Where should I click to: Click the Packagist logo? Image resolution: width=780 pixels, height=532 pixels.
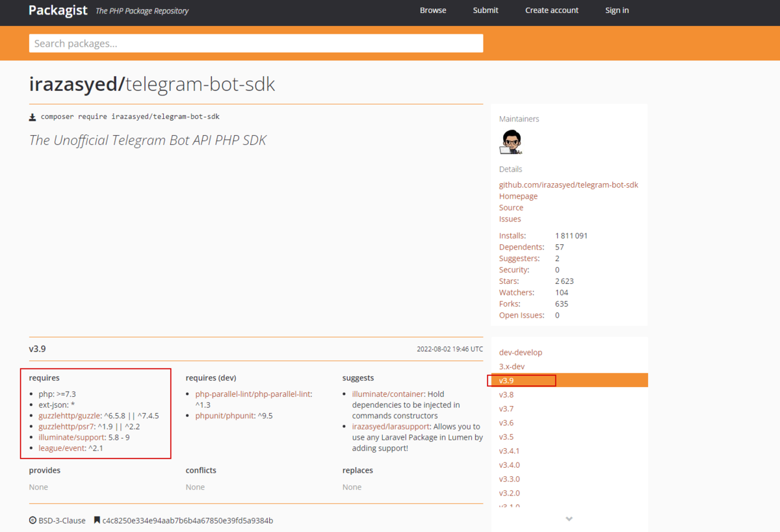click(x=57, y=10)
